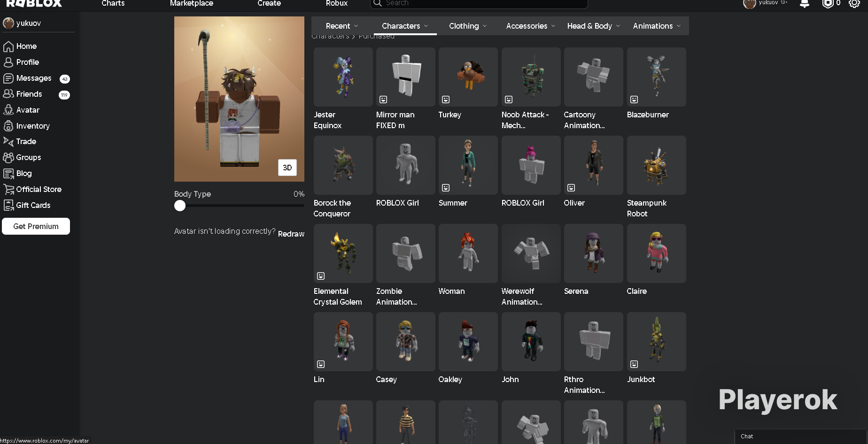
Task: Select the Oliver character thumbnail
Action: (594, 165)
